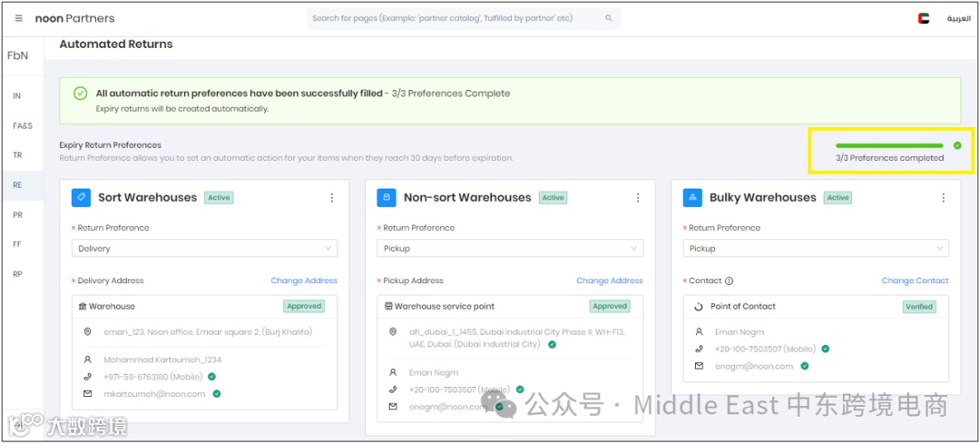The height and width of the screenshot is (444, 980).
Task: Click the Warehouse building icon
Action: [83, 306]
